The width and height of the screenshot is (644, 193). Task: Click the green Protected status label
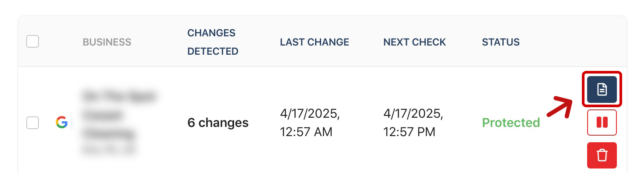point(511,123)
